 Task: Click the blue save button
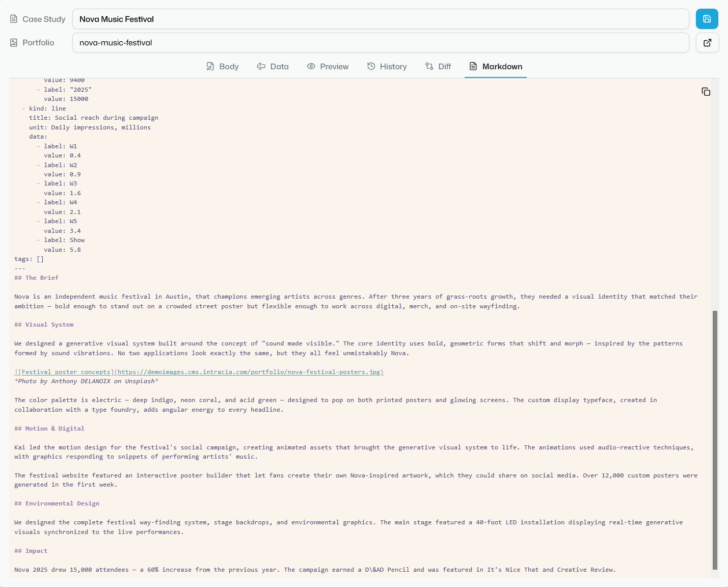[x=707, y=19]
